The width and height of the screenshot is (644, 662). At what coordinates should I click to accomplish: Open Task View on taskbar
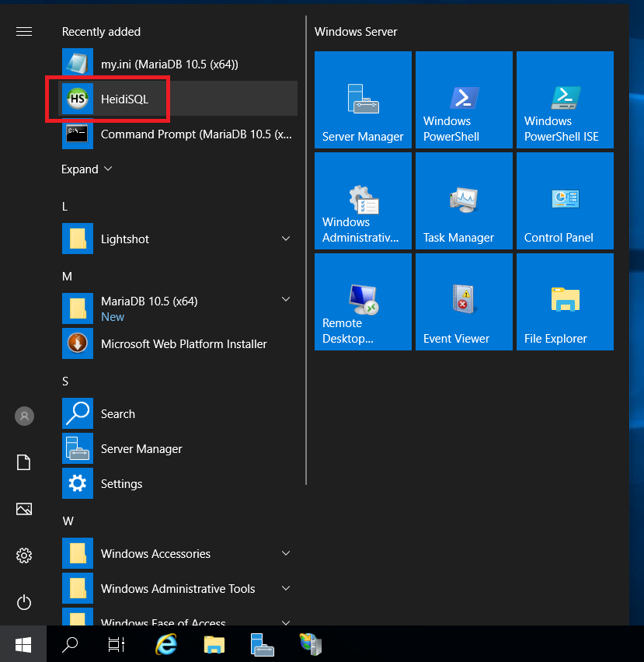coord(116,644)
